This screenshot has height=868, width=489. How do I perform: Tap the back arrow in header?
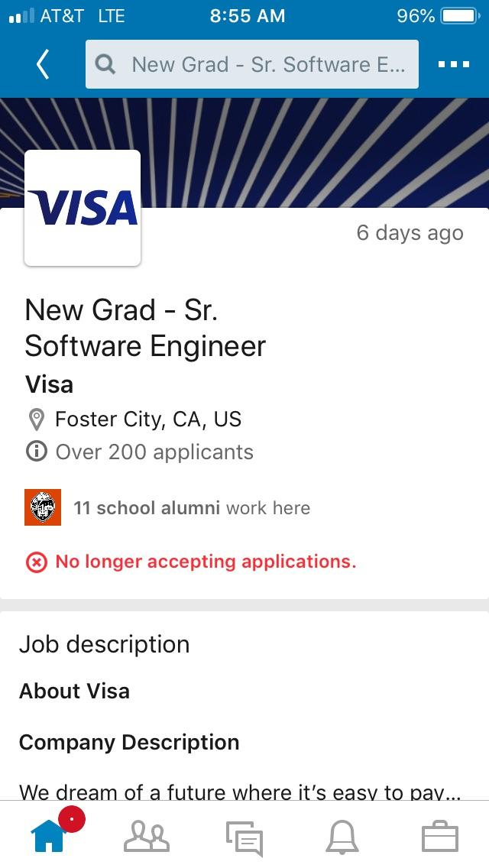(43, 64)
